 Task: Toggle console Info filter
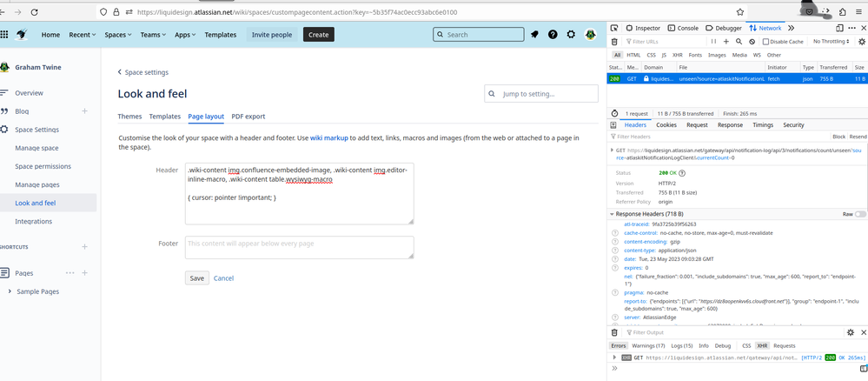704,345
